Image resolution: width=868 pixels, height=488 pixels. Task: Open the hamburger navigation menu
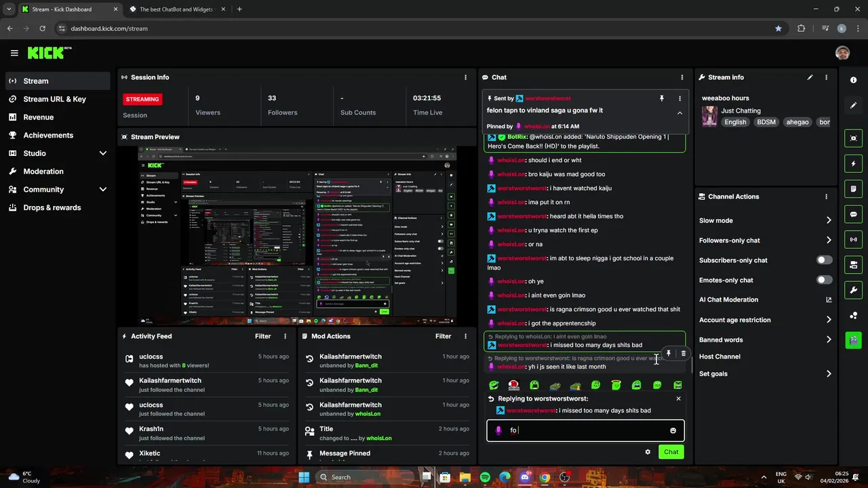tap(14, 53)
